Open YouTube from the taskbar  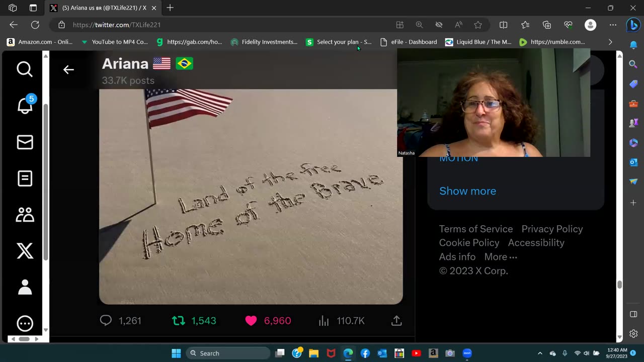[x=416, y=353]
